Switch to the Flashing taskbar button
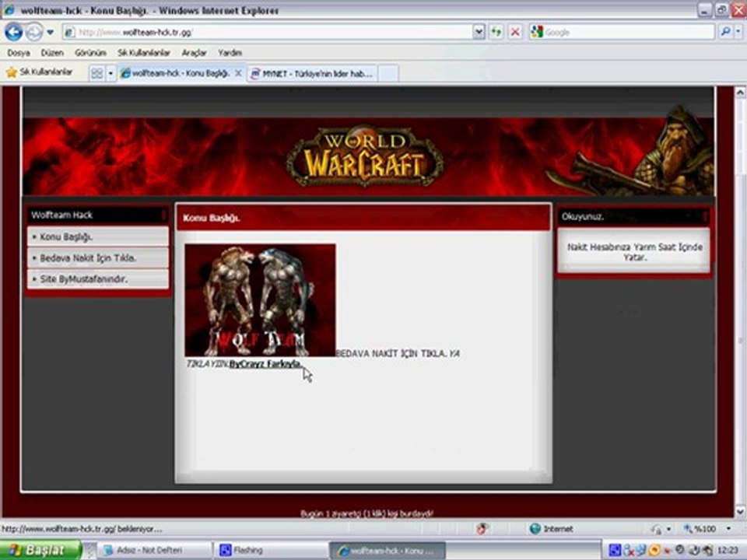The image size is (747, 560). click(271, 551)
